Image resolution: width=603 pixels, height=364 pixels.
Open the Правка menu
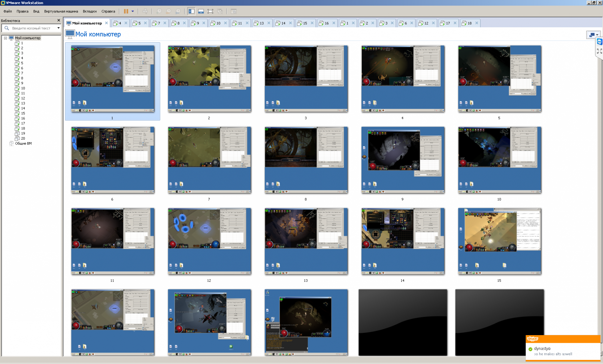pyautogui.click(x=23, y=11)
